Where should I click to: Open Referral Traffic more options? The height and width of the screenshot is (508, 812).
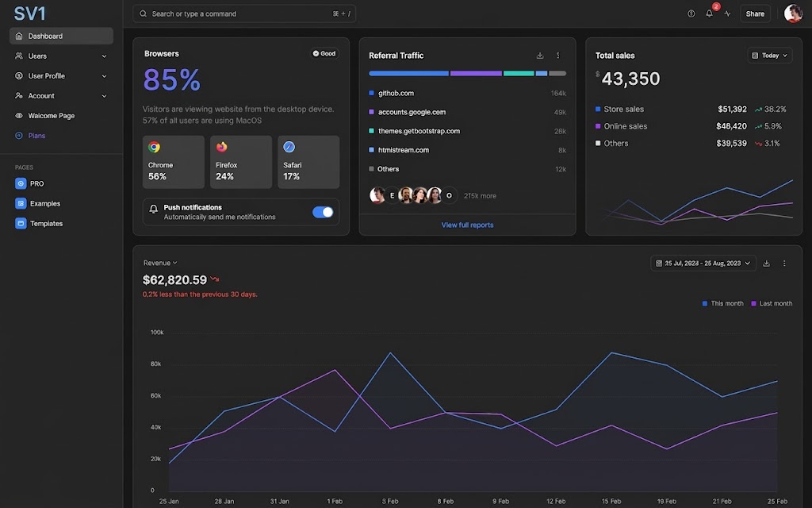(x=557, y=56)
